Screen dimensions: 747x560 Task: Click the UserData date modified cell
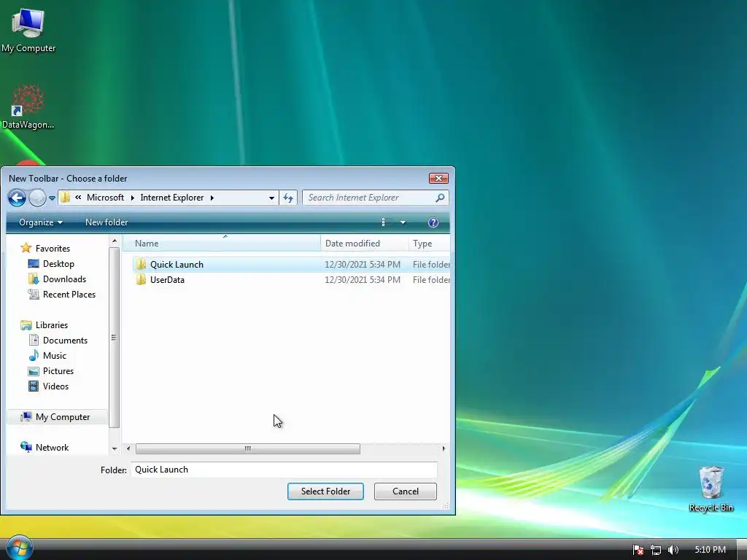[363, 280]
